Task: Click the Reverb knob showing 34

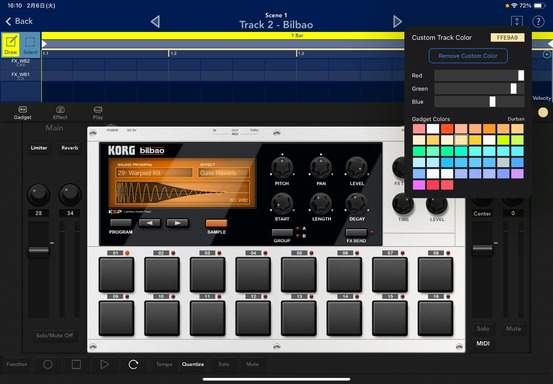Action: pyautogui.click(x=70, y=194)
